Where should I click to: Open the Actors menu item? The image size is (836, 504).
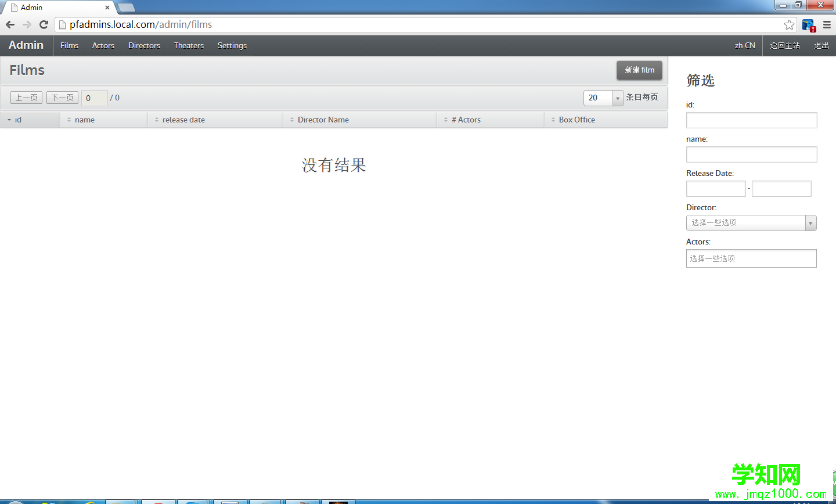click(103, 45)
